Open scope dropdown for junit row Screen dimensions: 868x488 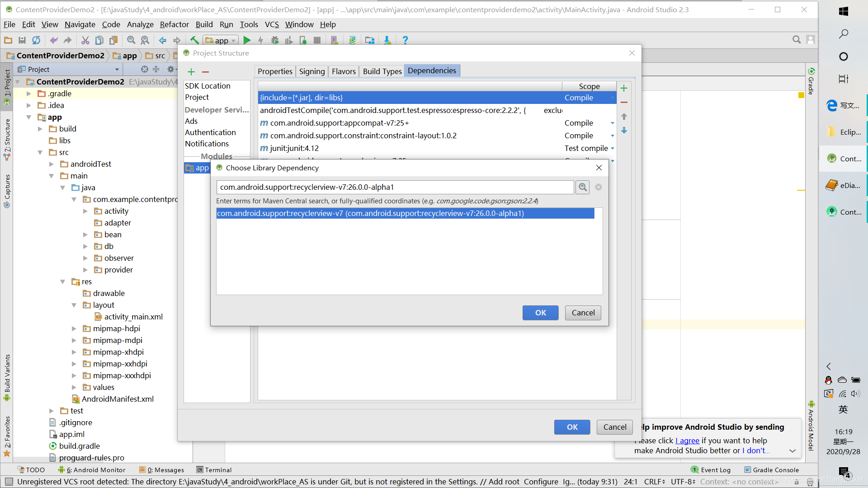point(613,148)
